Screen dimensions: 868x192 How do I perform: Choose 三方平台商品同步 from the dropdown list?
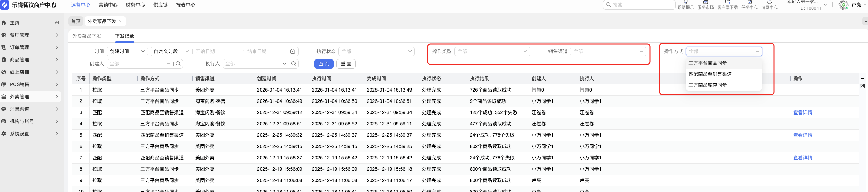click(724, 63)
